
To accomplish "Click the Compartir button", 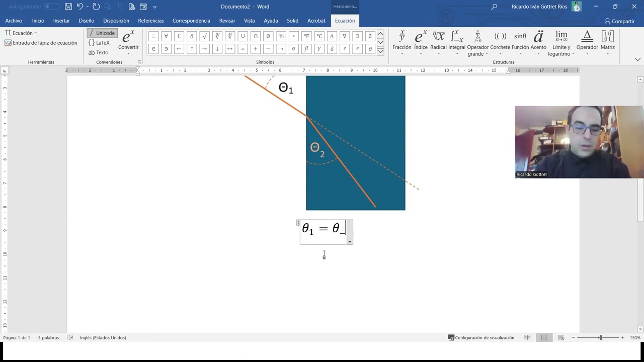I will tap(620, 21).
